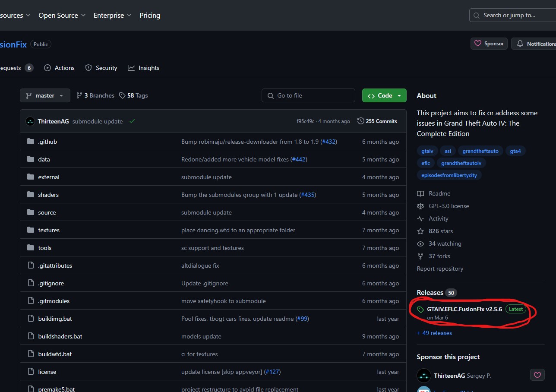Click the buildimg.bat file icon
The height and width of the screenshot is (392, 556).
(30, 319)
